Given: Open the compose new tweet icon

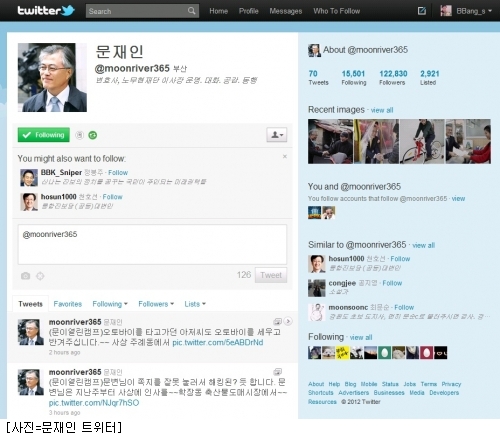Looking at the screenshot, I should click(x=422, y=11).
